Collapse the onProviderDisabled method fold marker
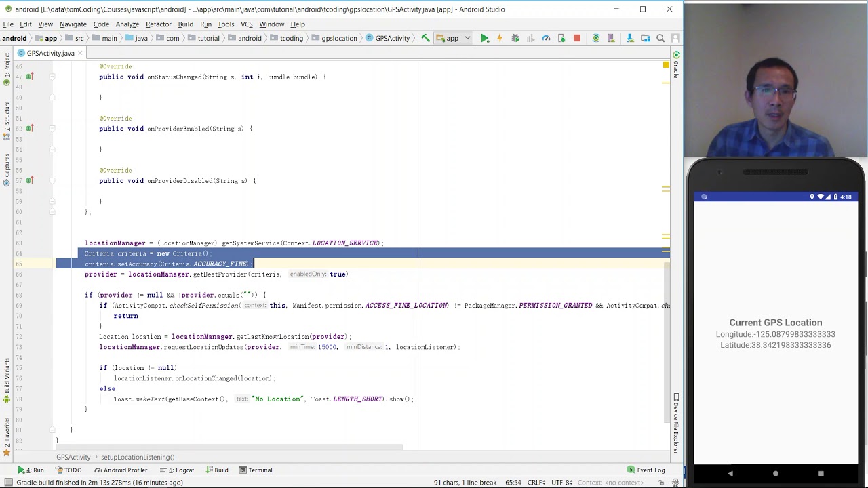The image size is (868, 488). 52,181
